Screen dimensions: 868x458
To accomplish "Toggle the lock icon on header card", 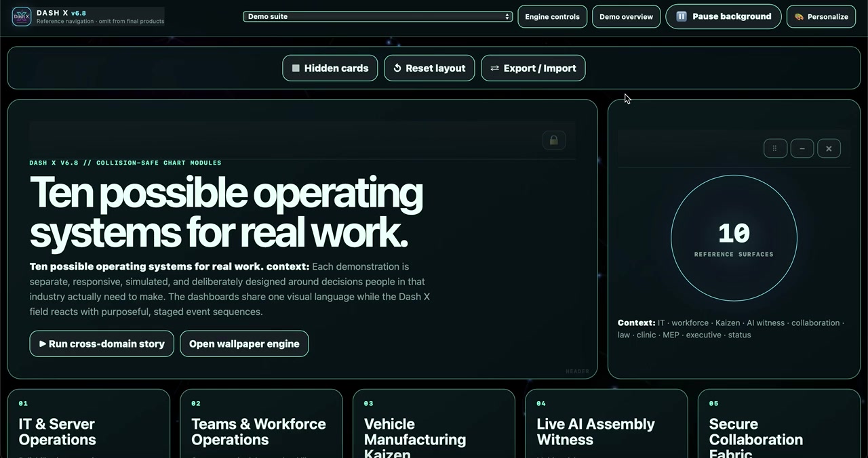I will [554, 140].
